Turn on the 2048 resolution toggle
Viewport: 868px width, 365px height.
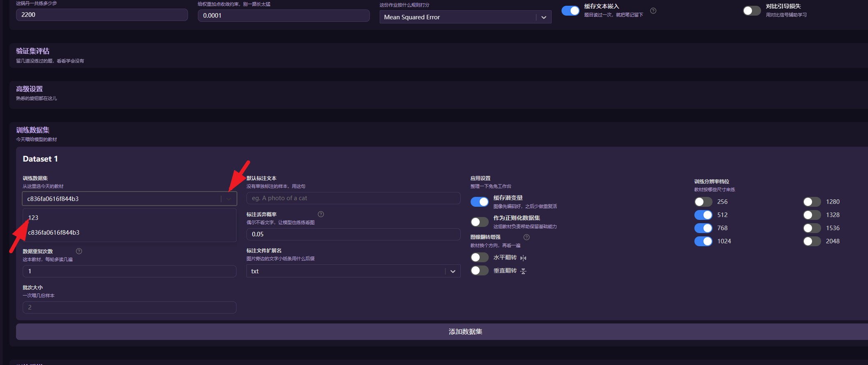tap(812, 241)
